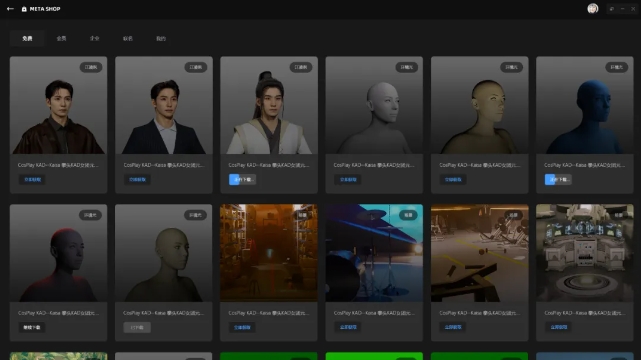Click the category tag on leather jacket man card
Image resolution: width=641 pixels, height=360 pixels.
point(91,67)
